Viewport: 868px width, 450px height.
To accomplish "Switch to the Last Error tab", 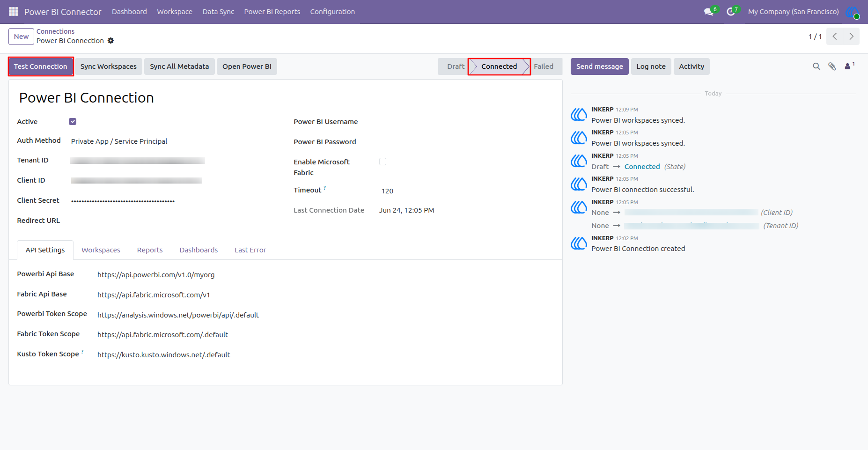I will 250,250.
